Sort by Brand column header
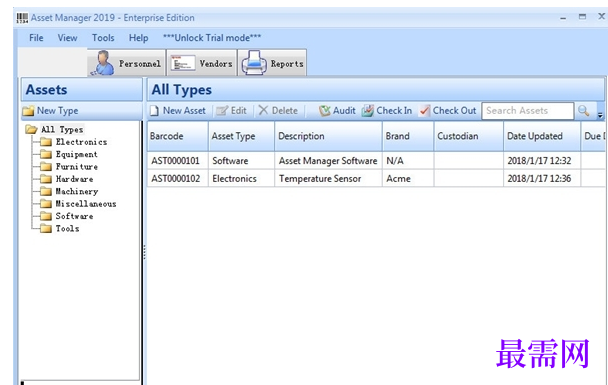The width and height of the screenshot is (608, 385). 408,136
